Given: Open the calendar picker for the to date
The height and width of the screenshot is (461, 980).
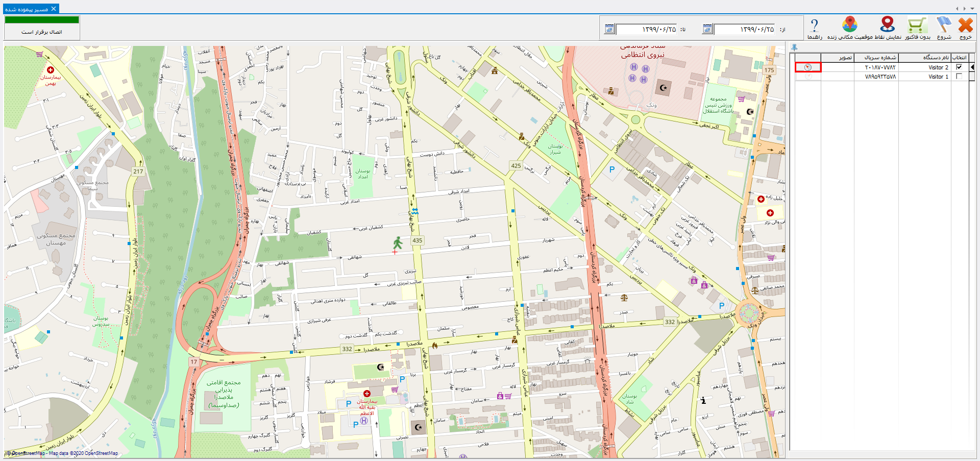Looking at the screenshot, I should point(609,29).
